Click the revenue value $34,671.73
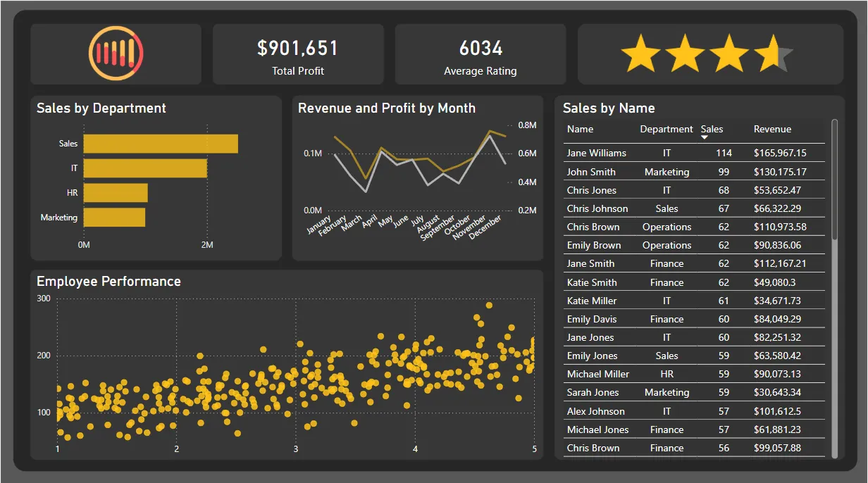This screenshot has width=868, height=483. pos(777,301)
